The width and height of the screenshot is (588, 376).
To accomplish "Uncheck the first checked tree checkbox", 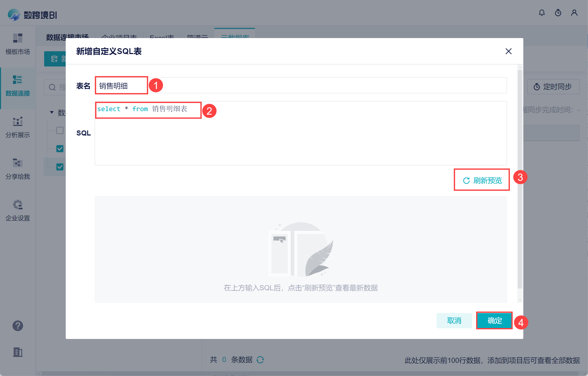I will coord(60,149).
